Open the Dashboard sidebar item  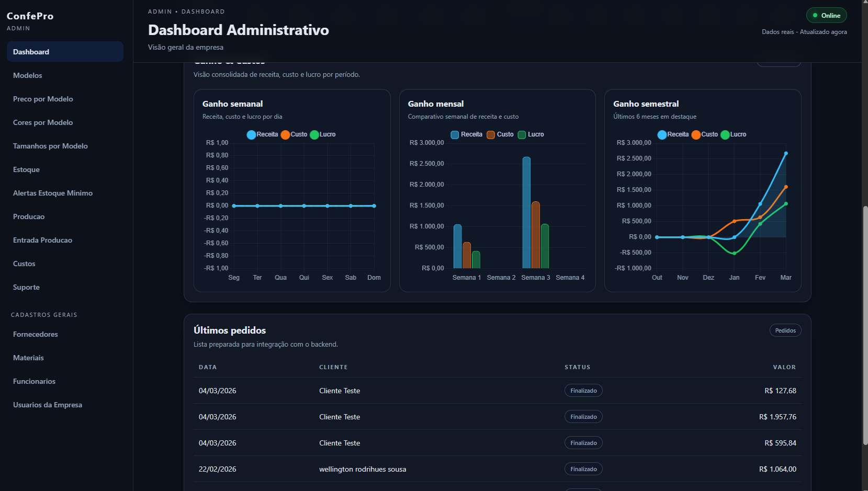65,52
